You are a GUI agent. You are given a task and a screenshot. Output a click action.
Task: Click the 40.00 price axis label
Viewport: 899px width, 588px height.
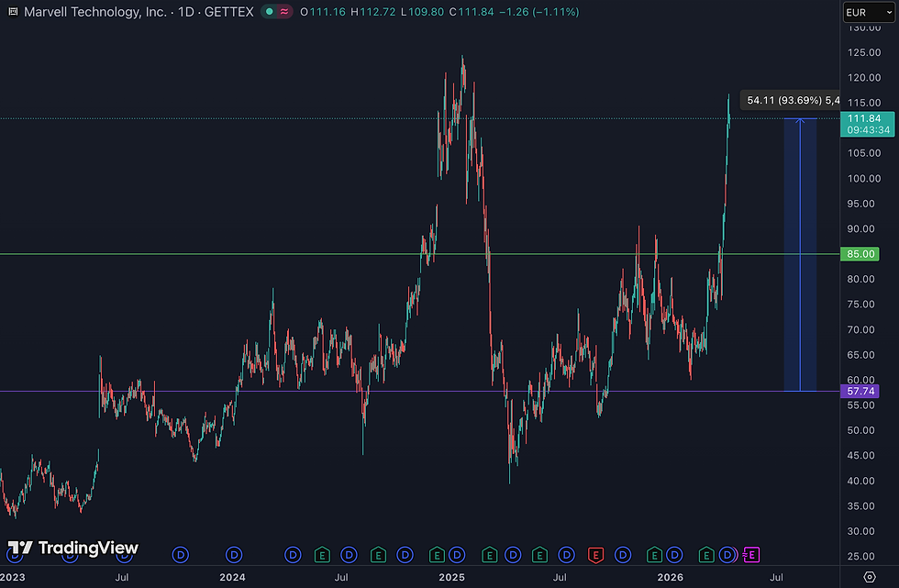[x=861, y=481]
